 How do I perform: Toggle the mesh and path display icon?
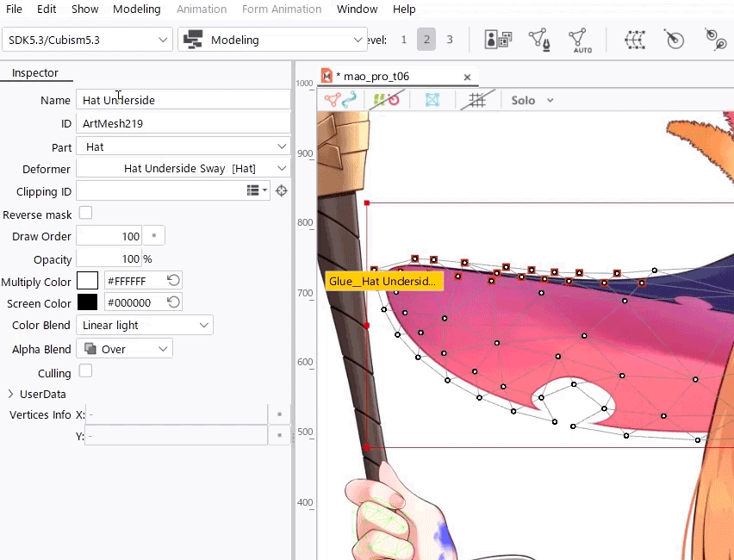click(341, 99)
